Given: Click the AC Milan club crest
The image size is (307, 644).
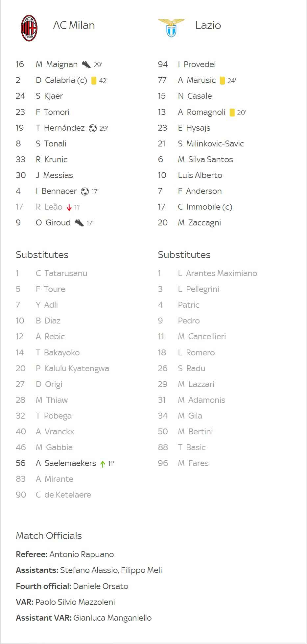Looking at the screenshot, I should pyautogui.click(x=29, y=28).
